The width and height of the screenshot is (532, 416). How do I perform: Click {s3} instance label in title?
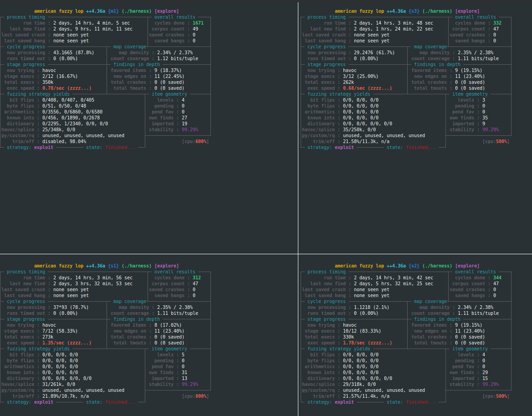[x=414, y=11]
